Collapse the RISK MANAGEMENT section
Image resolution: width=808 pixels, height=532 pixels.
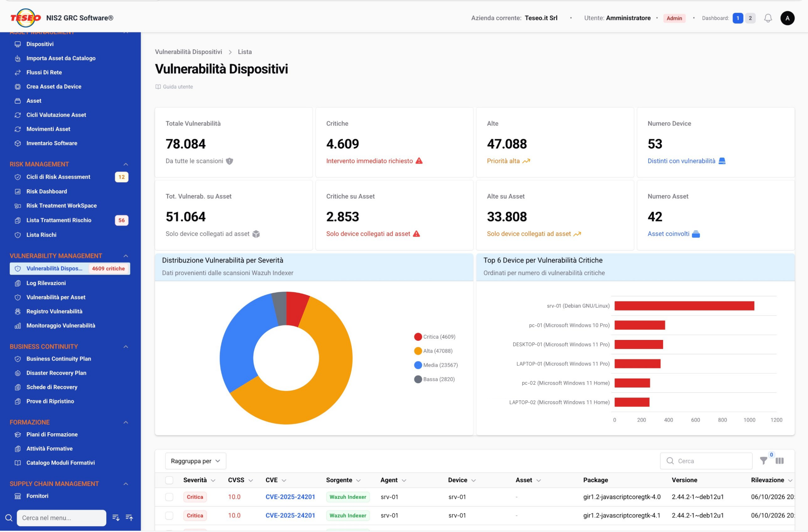[126, 165]
